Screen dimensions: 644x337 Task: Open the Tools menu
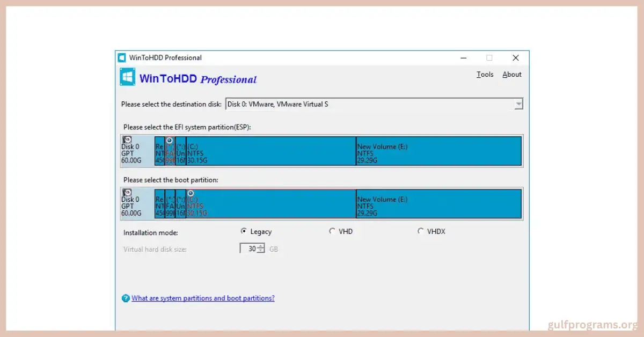(x=485, y=75)
